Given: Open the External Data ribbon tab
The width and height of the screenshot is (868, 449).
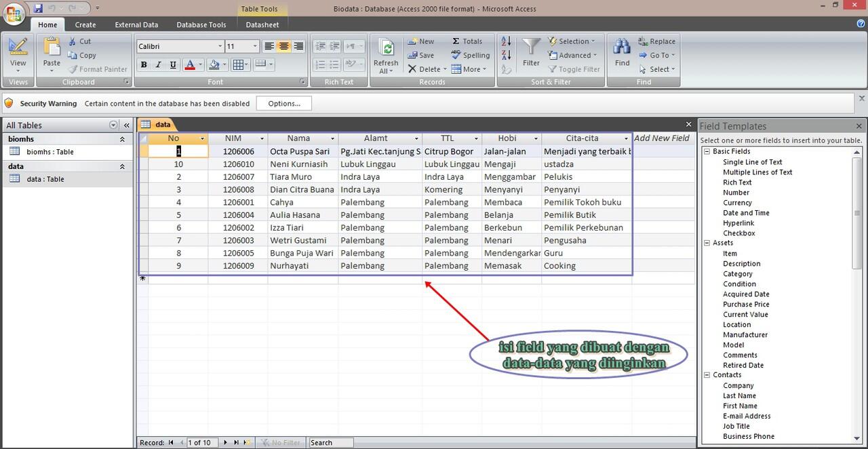Looking at the screenshot, I should coord(136,24).
